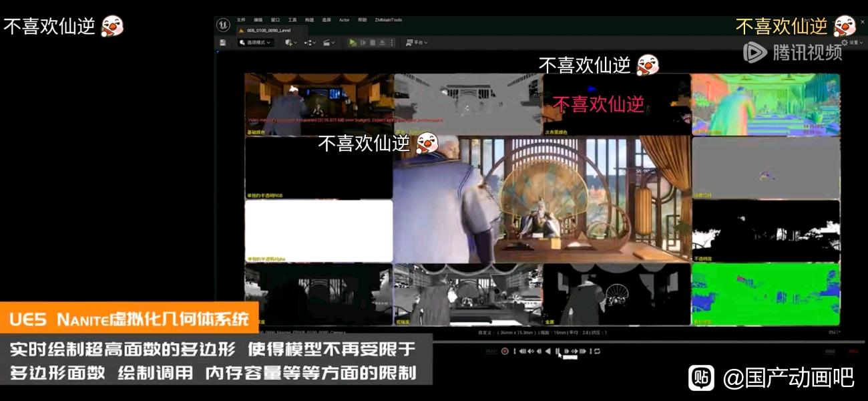Select the 次表面颜色 subsurface viewport pane
The width and height of the screenshot is (868, 401).
point(617,104)
